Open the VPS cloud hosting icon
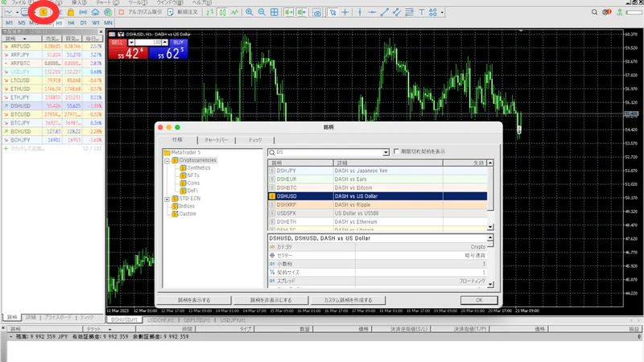644x362 pixels. (95, 12)
